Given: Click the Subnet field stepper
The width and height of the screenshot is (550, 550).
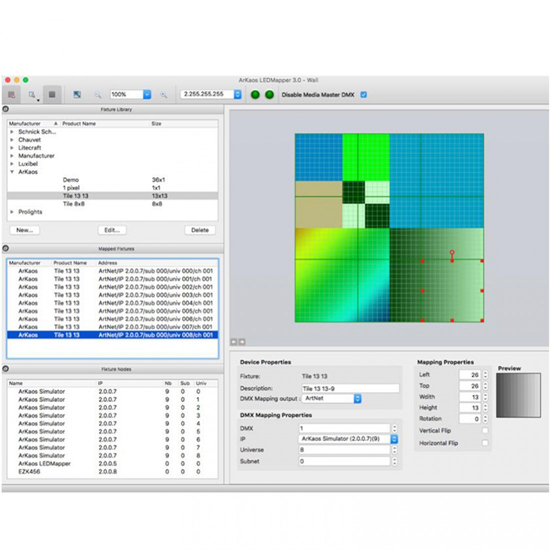Looking at the screenshot, I should coord(395,461).
